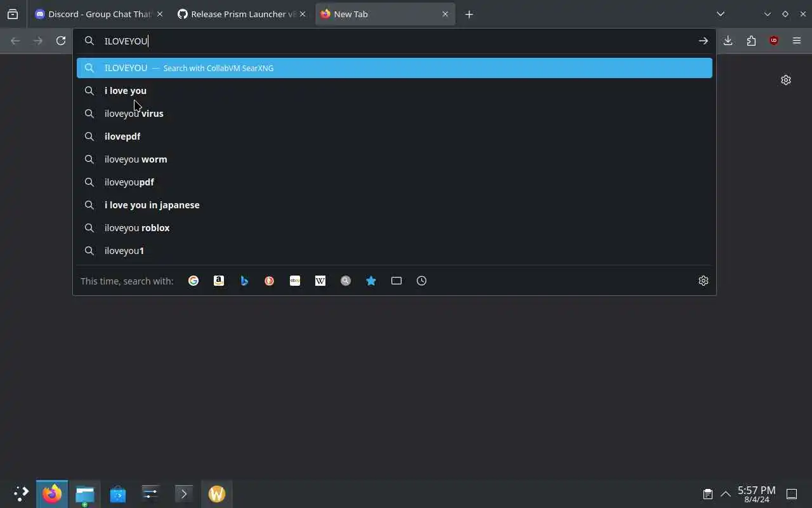The width and height of the screenshot is (812, 508).
Task: Search with the gray magnifier engine icon
Action: pos(346,281)
